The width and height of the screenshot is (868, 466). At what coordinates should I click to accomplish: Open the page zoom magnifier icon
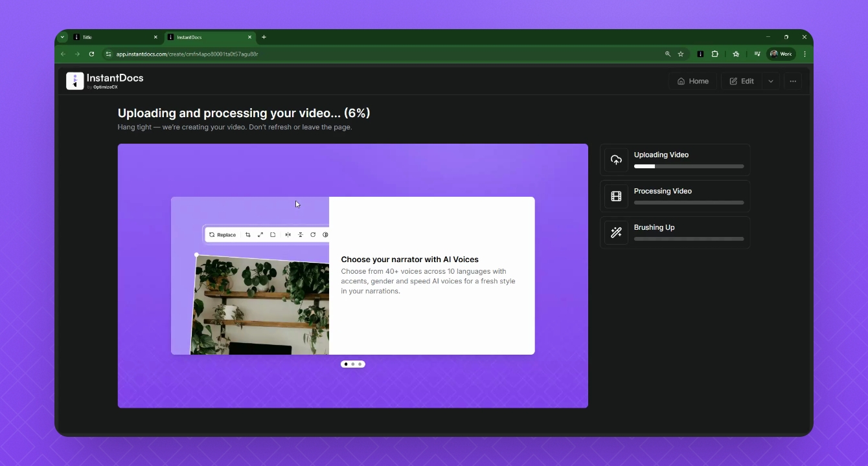[668, 54]
